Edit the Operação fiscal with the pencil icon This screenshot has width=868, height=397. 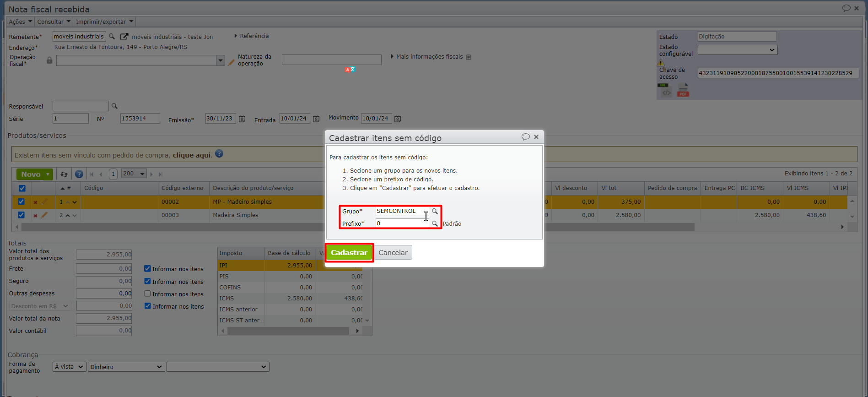click(232, 62)
